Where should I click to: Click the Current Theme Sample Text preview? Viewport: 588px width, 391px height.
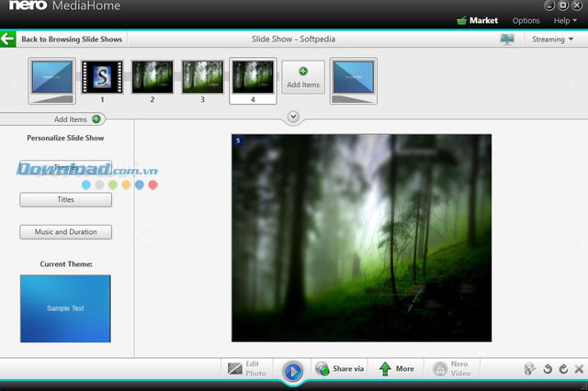tap(65, 308)
